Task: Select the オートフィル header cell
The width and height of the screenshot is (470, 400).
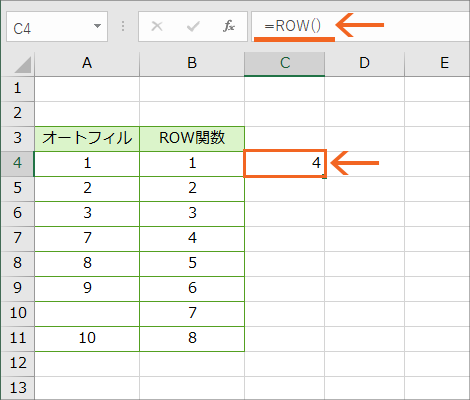Action: 87,139
